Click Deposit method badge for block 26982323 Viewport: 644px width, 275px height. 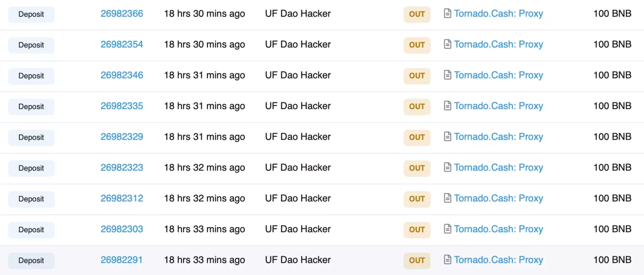tap(31, 168)
